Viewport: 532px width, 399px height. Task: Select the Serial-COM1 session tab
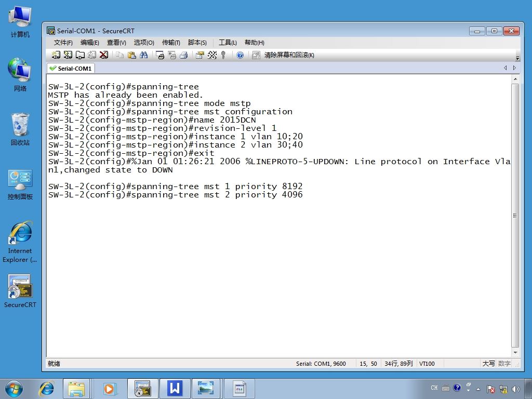click(71, 68)
